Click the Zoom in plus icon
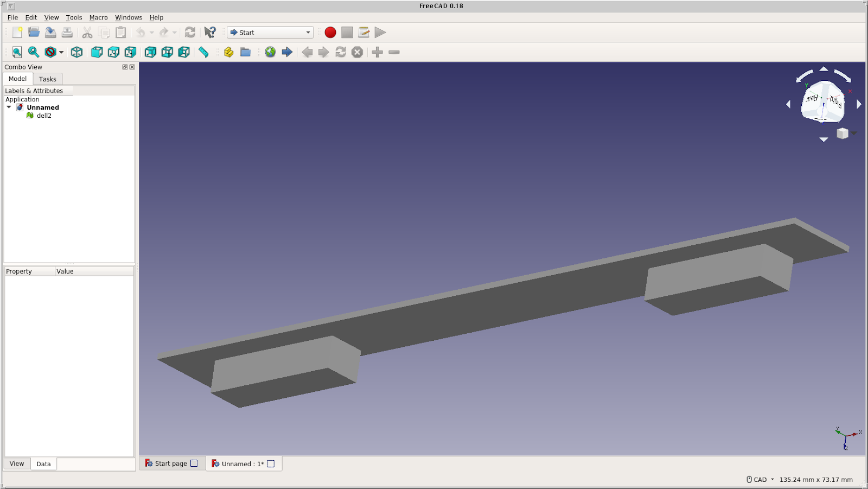 (378, 52)
